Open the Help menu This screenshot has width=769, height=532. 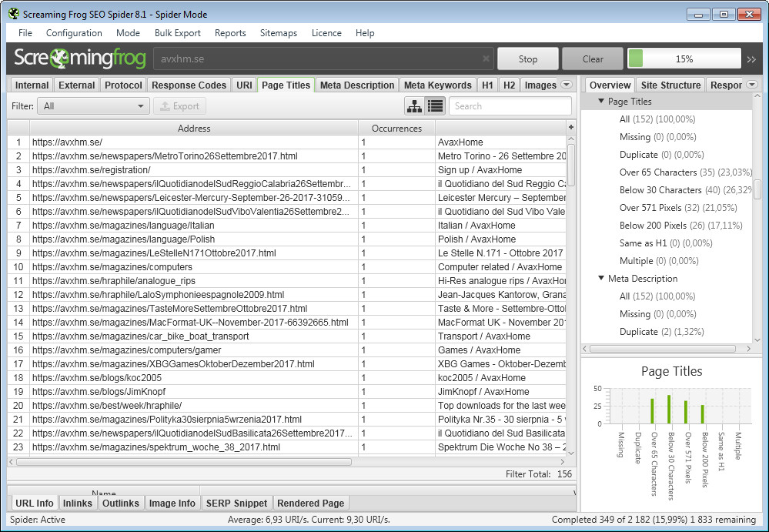pos(365,33)
